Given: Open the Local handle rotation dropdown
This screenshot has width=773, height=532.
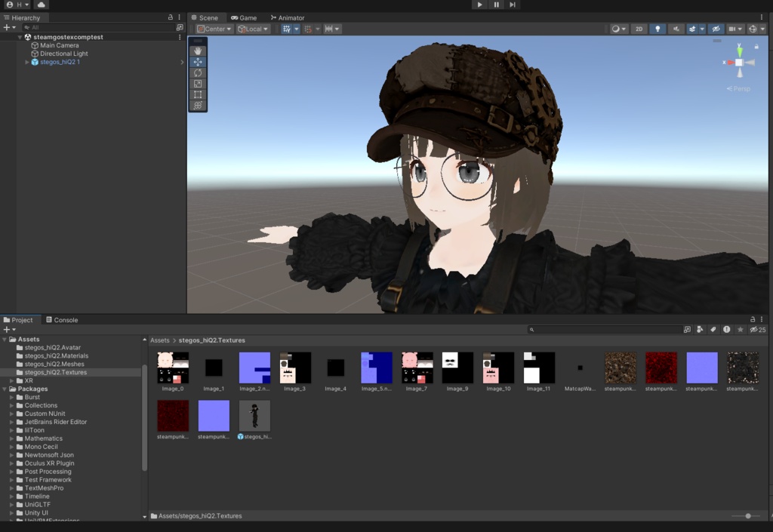Looking at the screenshot, I should [x=253, y=29].
